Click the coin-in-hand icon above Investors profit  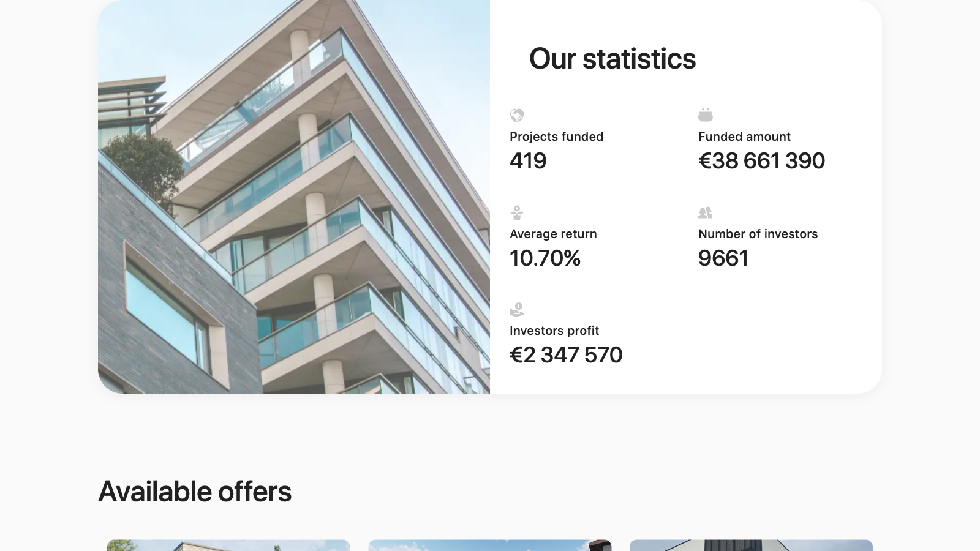click(518, 309)
